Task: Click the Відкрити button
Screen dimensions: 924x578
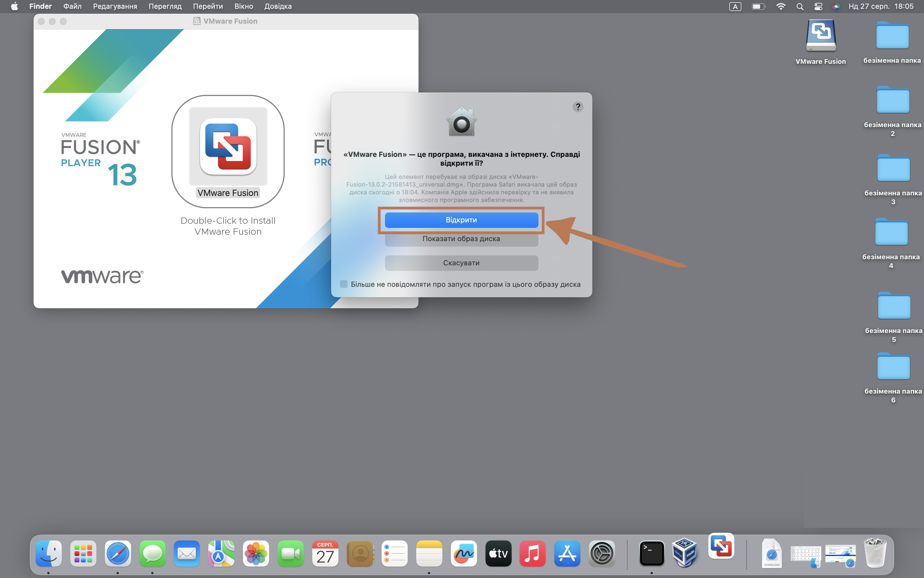Action: pyautogui.click(x=461, y=220)
